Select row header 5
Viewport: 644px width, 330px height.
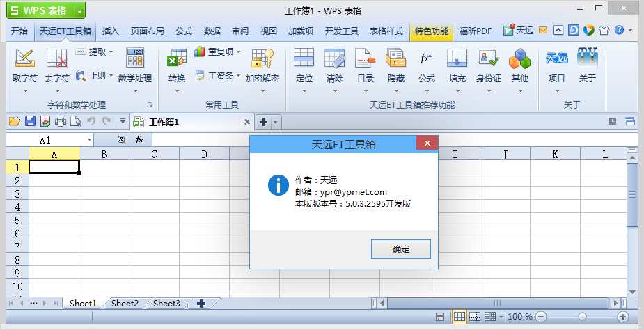point(17,220)
